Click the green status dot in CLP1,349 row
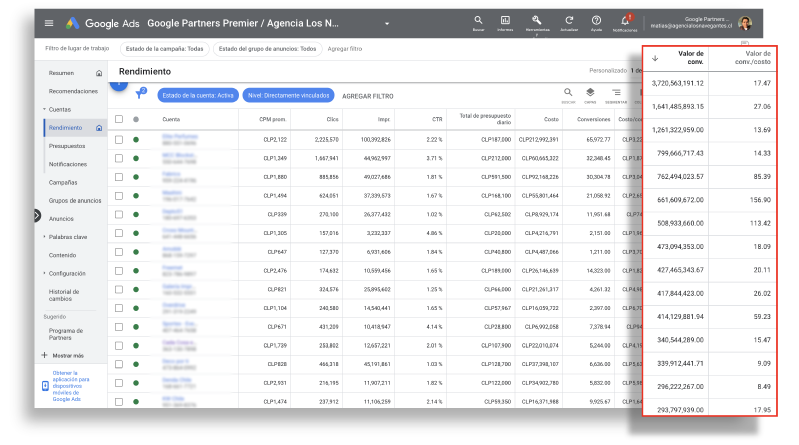The width and height of the screenshot is (799, 445). tap(136, 159)
